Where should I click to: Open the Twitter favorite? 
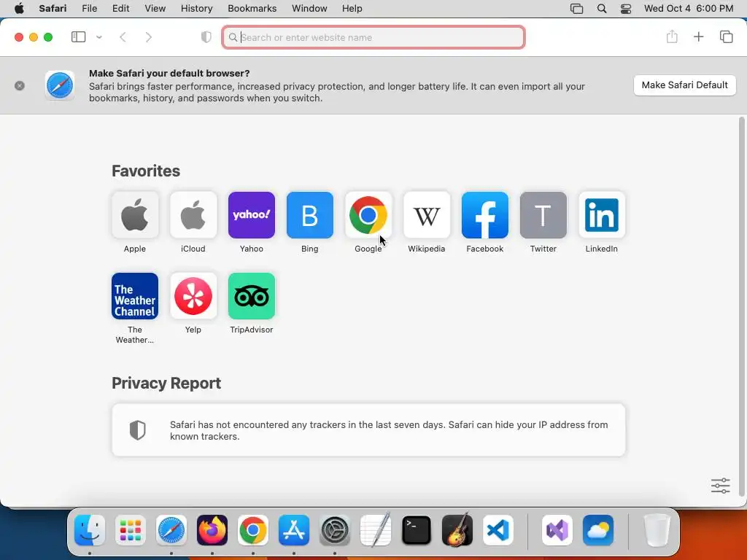click(x=543, y=215)
